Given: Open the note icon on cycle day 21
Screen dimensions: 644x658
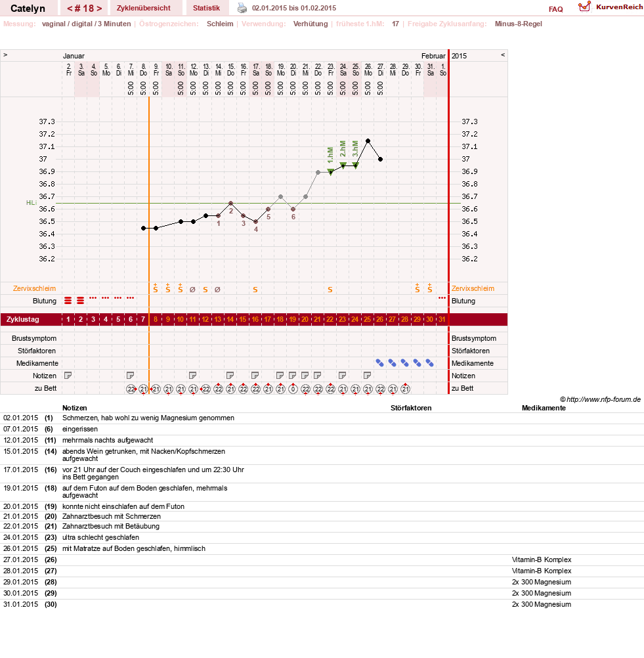Looking at the screenshot, I should click(318, 376).
